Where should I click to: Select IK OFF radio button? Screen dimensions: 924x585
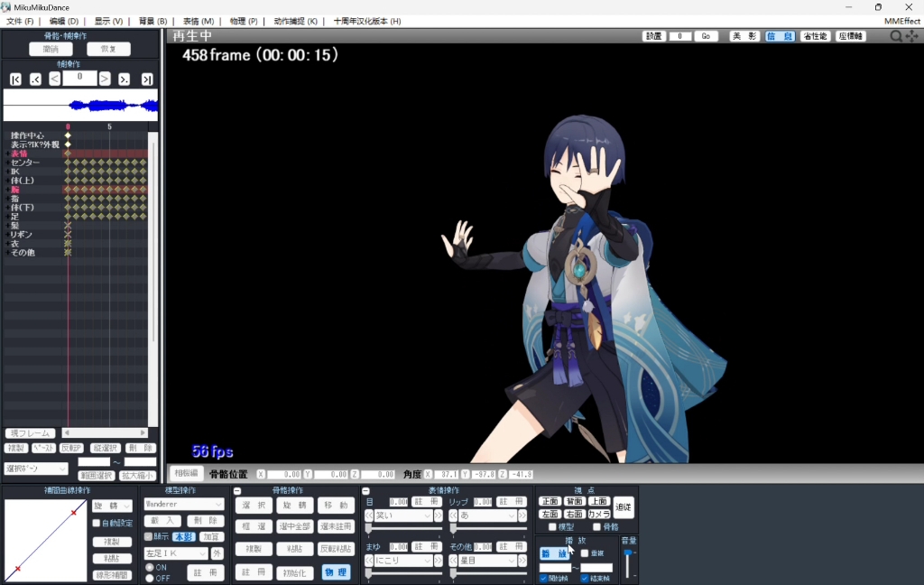coord(150,578)
